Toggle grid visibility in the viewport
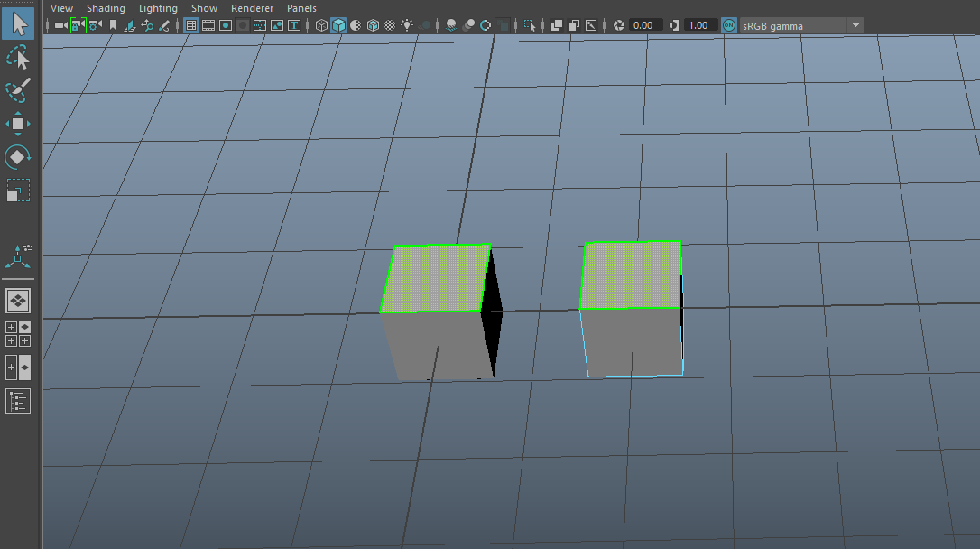This screenshot has height=549, width=980. (x=191, y=25)
